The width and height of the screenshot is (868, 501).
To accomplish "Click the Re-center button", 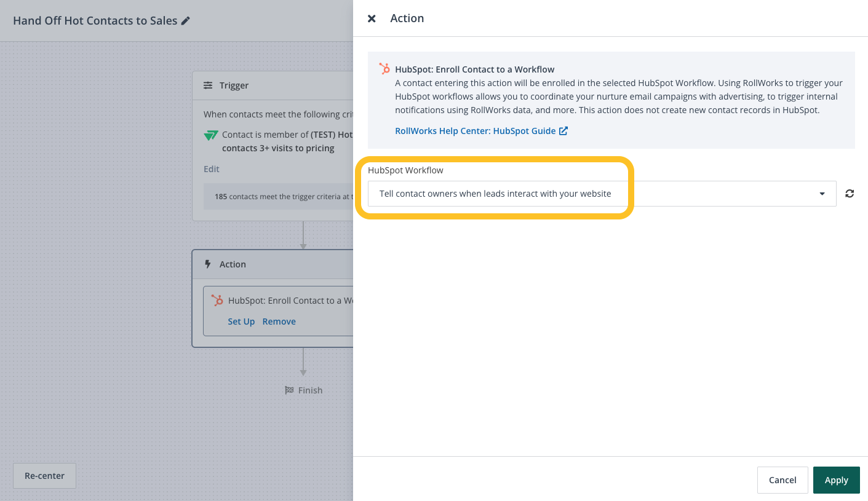I will 44,476.
